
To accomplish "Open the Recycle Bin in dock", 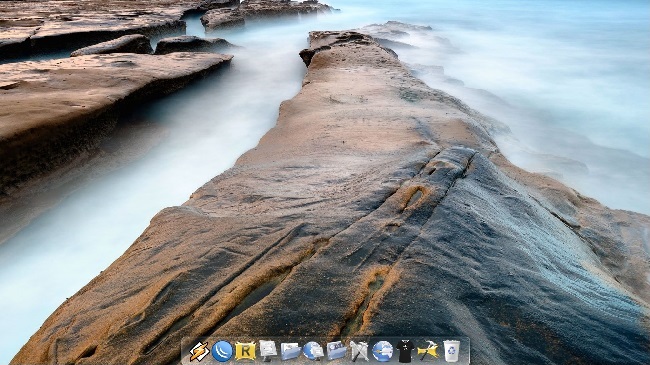I will 451,351.
